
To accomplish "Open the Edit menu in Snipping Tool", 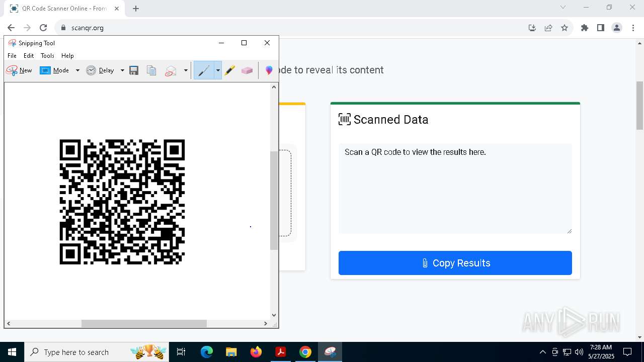I will click(29, 56).
